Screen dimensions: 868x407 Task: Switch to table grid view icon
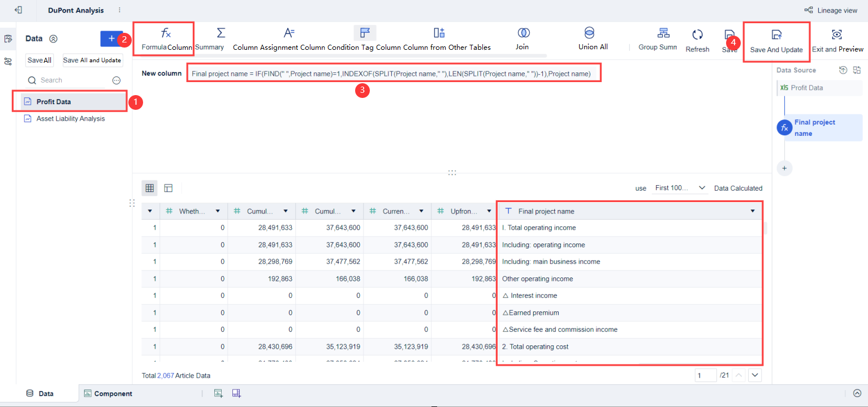click(149, 188)
